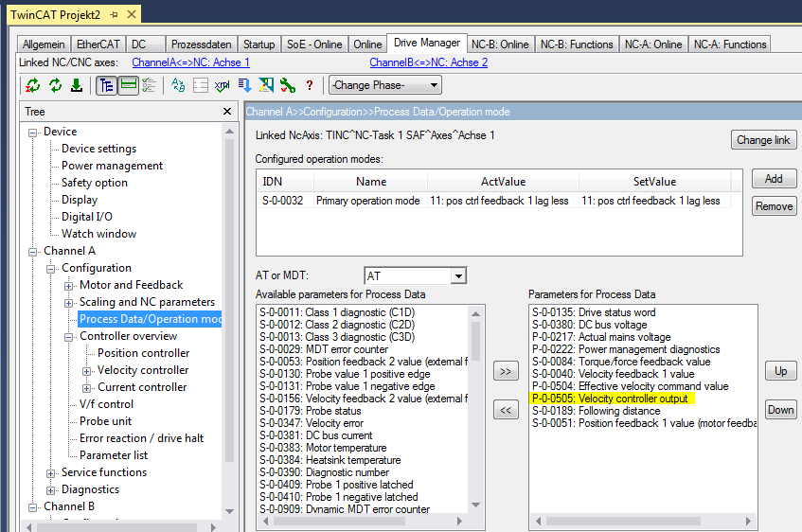
Task: Click the checklist icon in toolbar
Action: 149,85
